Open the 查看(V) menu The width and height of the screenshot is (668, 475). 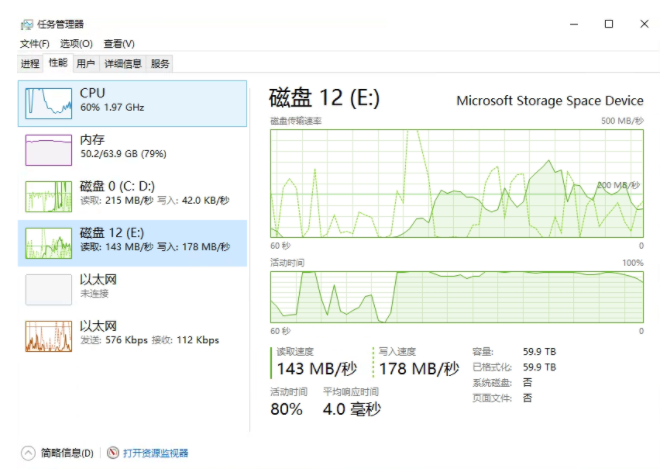click(119, 44)
